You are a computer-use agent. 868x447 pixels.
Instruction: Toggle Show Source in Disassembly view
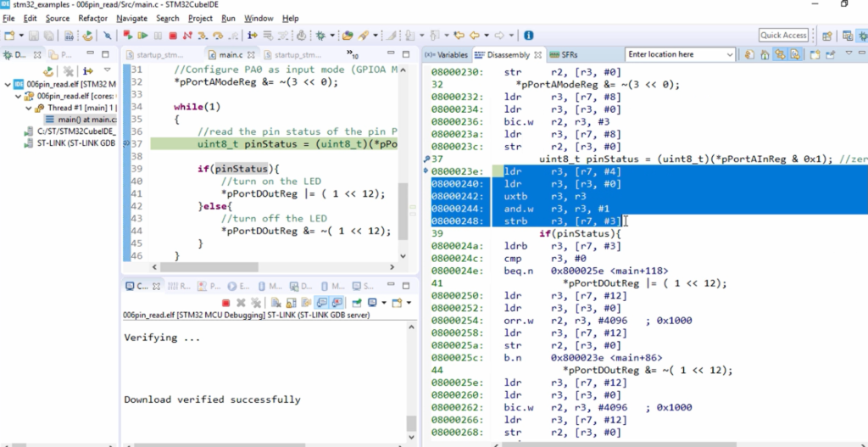coord(795,54)
